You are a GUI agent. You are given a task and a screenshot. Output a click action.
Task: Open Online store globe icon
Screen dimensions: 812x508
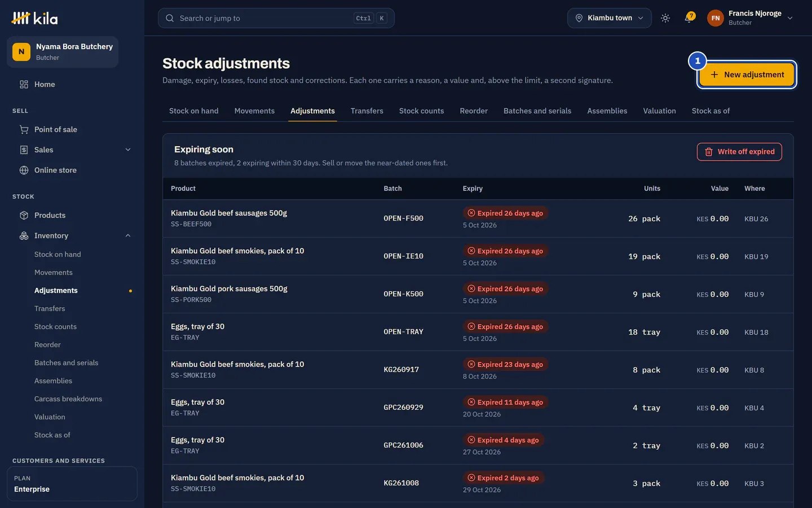[24, 170]
